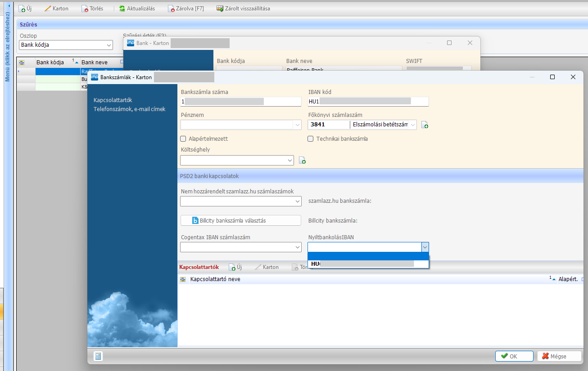Click the Karton pencil toolbar icon

point(47,9)
